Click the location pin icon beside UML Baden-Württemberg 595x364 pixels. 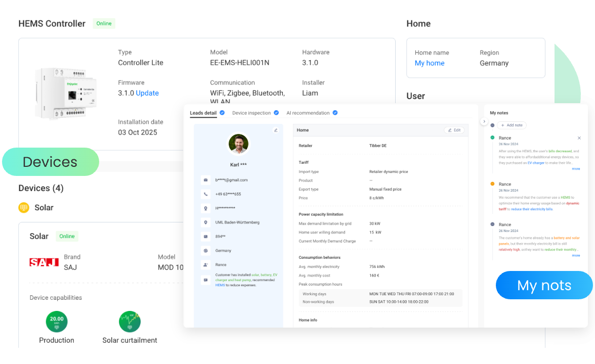coord(205,222)
